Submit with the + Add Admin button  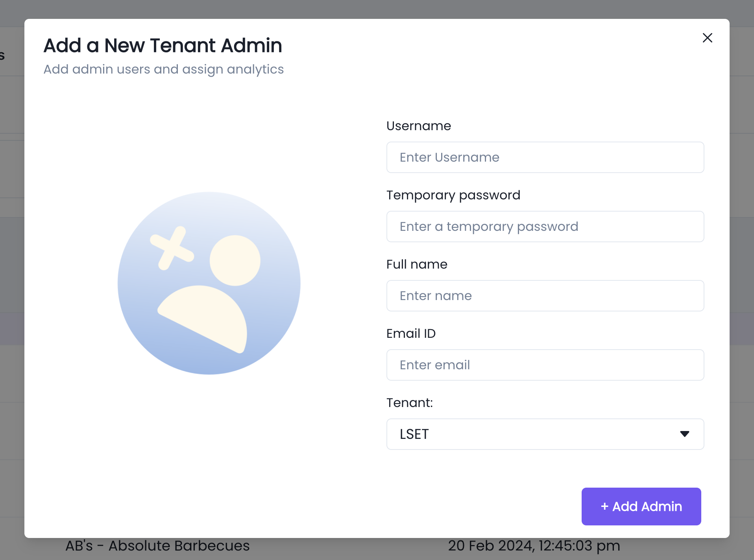click(x=641, y=506)
